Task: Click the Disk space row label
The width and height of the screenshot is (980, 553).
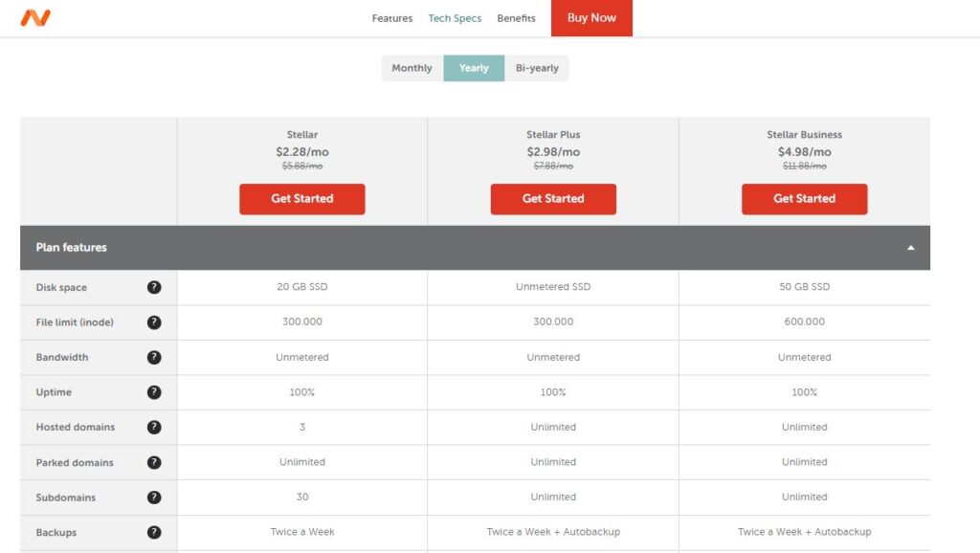Action: coord(61,287)
